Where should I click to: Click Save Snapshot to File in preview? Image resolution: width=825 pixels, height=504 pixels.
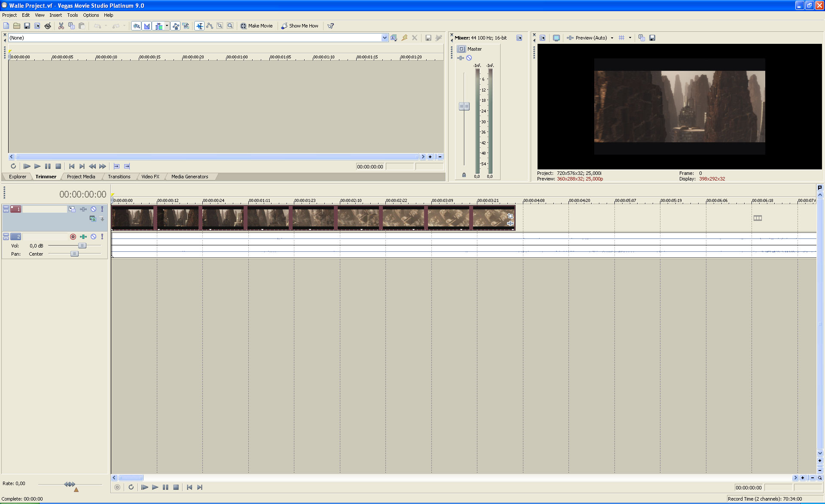(x=652, y=38)
